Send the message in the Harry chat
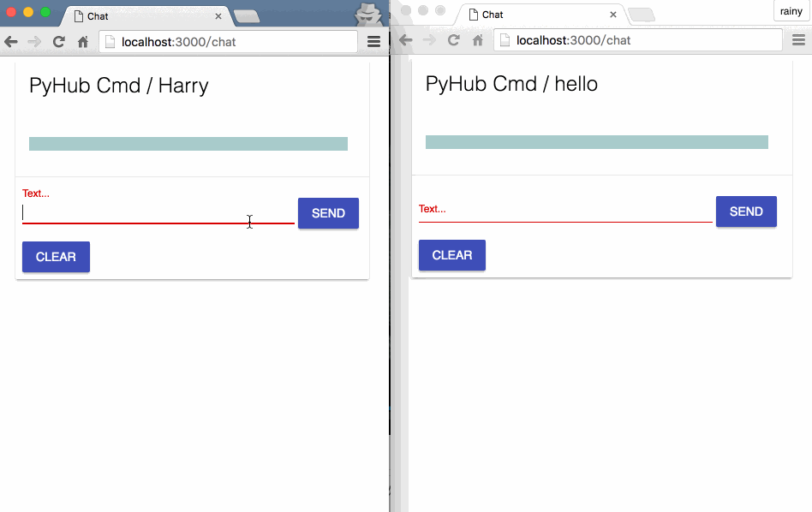This screenshot has height=512, width=812. coord(328,213)
